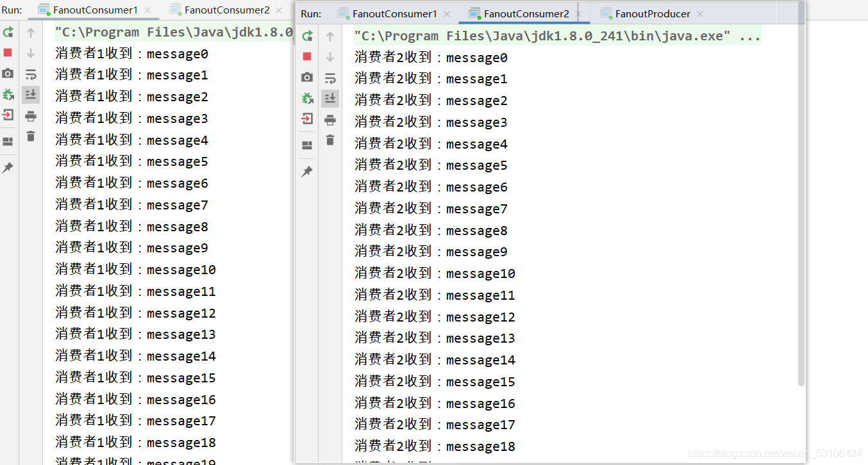Image resolution: width=868 pixels, height=465 pixels.
Task: Click line 消费者1收到：message7
Action: tap(131, 205)
